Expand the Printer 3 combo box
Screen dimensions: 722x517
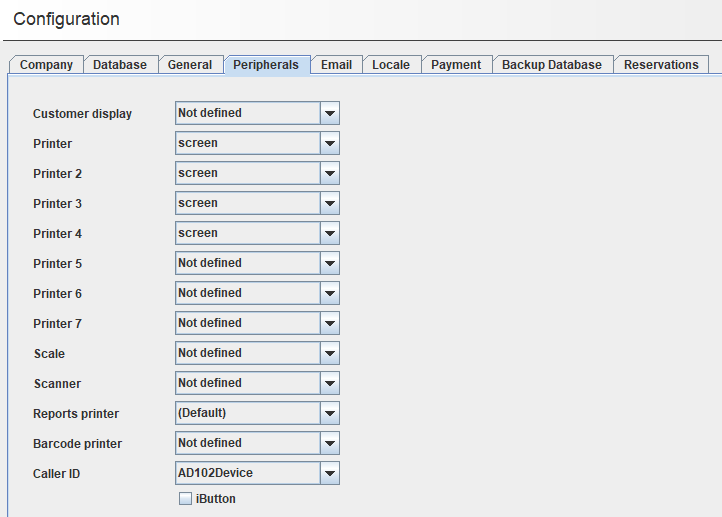coord(329,203)
